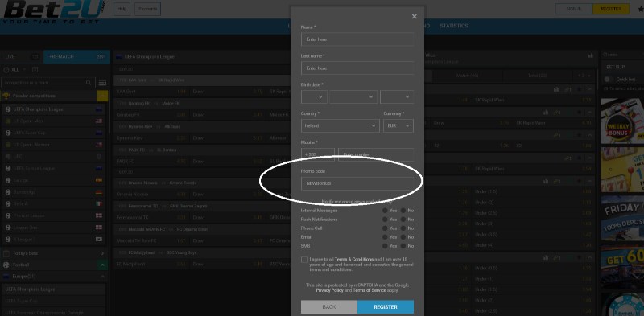This screenshot has width=644, height=316.
Task: Select Bundesliga in sidebar
Action: coord(53,192)
